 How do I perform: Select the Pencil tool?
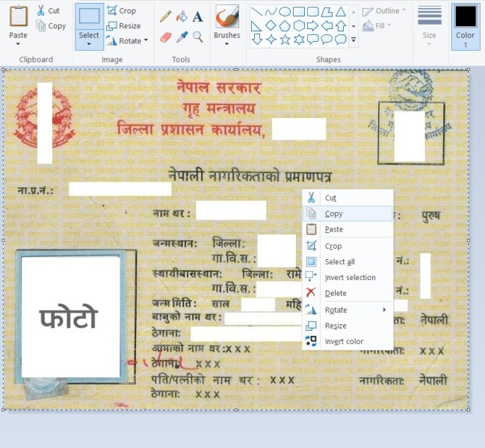point(165,16)
